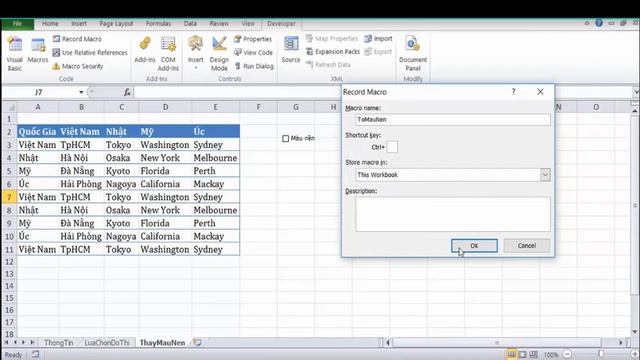Click XML Export
Viewport: 640px width, 360px height.
tap(378, 51)
